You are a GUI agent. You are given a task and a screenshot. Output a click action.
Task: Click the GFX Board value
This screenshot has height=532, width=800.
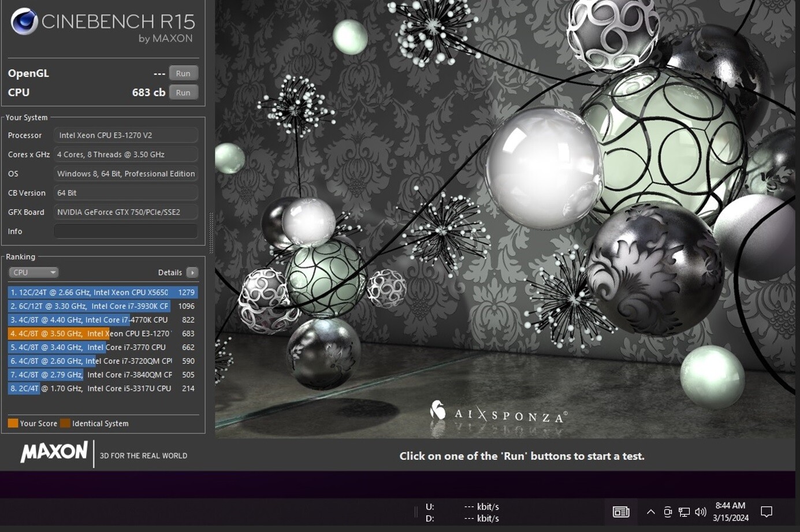[125, 212]
